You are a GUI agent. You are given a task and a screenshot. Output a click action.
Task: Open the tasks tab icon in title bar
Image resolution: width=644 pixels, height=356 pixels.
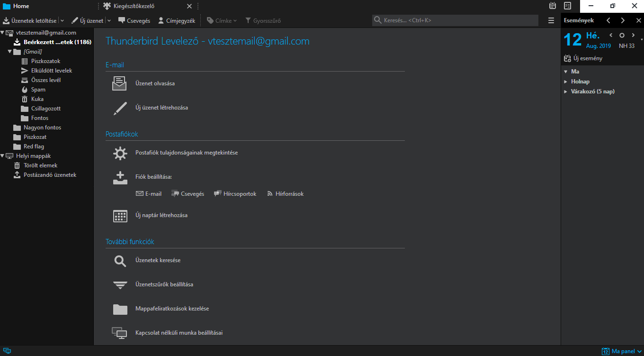pyautogui.click(x=567, y=6)
